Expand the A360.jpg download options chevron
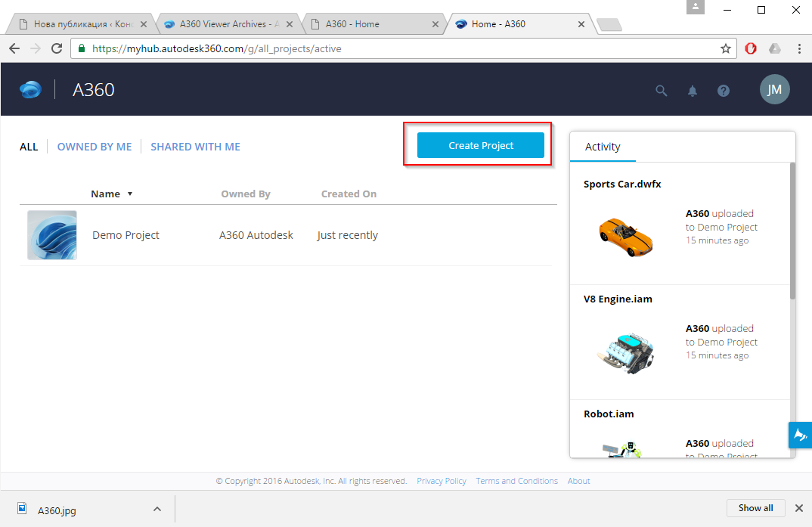The image size is (812, 527). coord(157,510)
